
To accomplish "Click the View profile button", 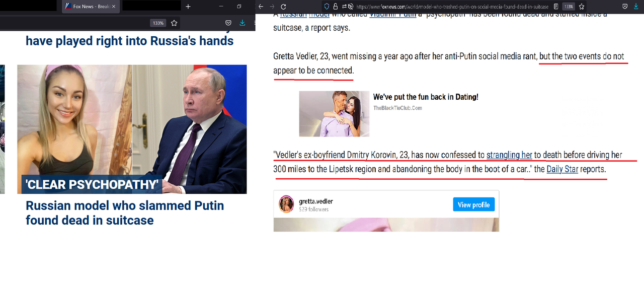I will click(x=473, y=204).
